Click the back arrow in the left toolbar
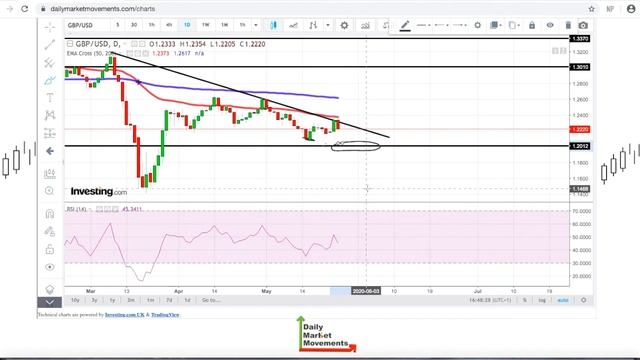640x360 pixels. [50, 151]
